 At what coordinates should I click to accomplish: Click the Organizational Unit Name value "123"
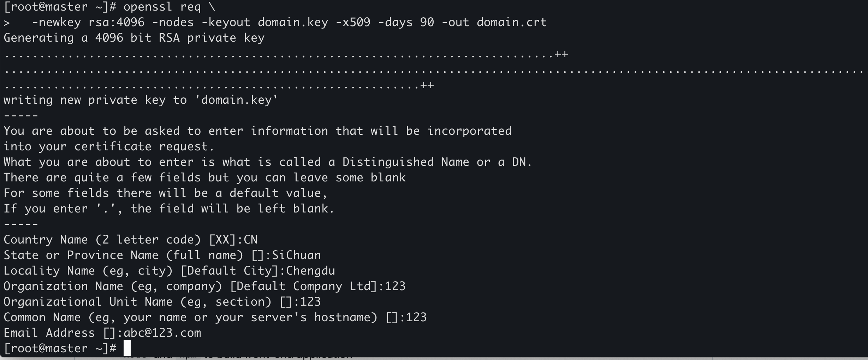tap(310, 302)
